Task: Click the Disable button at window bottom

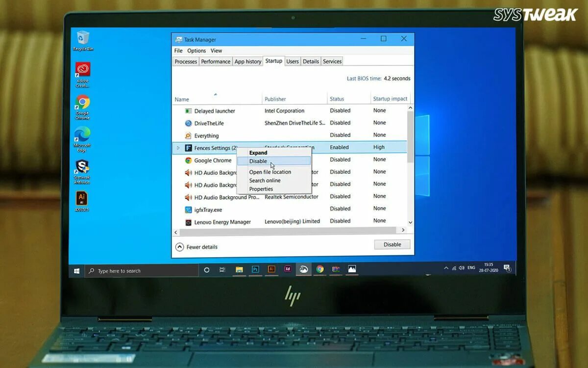Action: 392,244
